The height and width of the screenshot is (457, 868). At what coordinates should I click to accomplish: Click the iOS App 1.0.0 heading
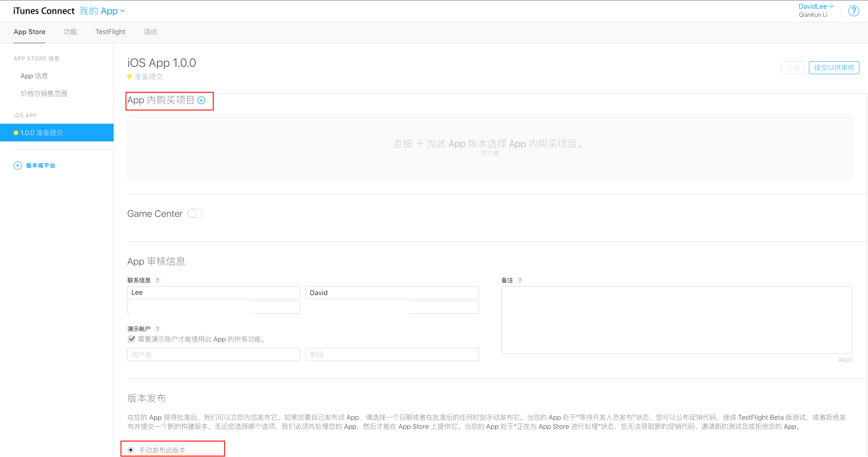(x=161, y=63)
